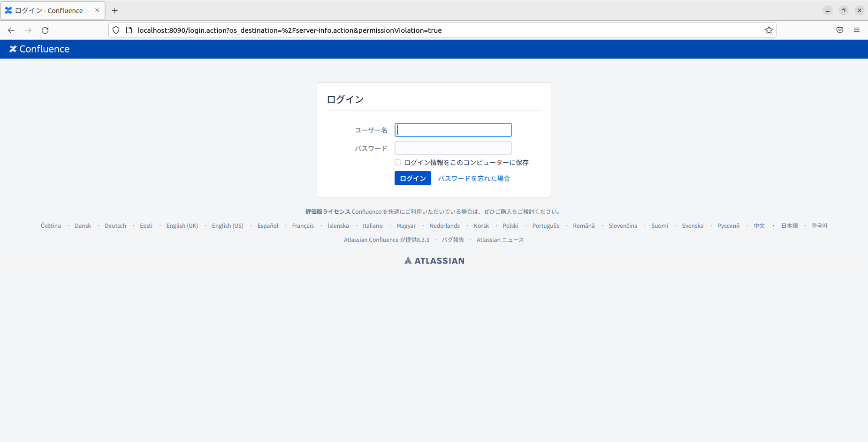Click the save-to-pocket icon near the menu
The width and height of the screenshot is (868, 442).
click(x=839, y=30)
